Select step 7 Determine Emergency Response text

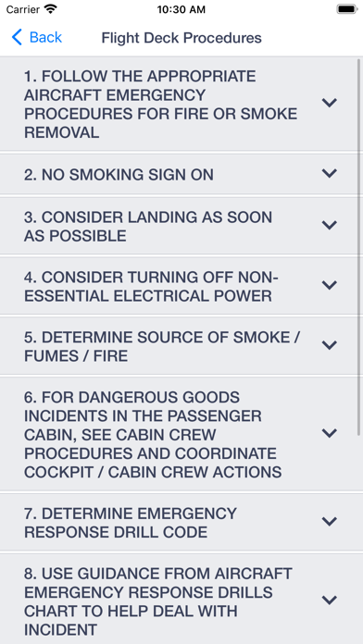(131, 523)
